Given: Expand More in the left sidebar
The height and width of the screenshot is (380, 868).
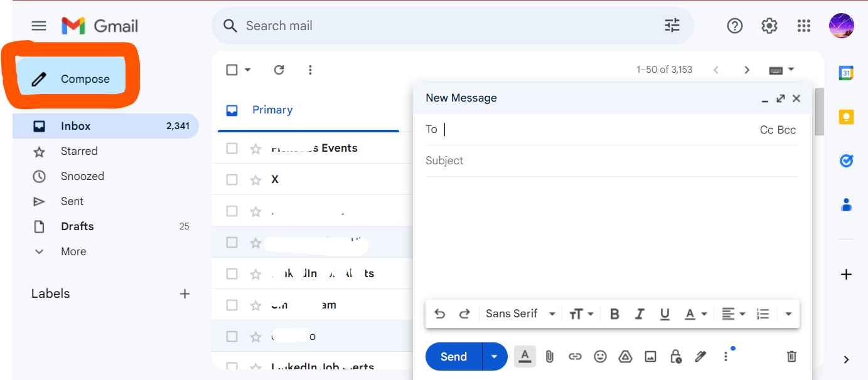Looking at the screenshot, I should pos(73,251).
